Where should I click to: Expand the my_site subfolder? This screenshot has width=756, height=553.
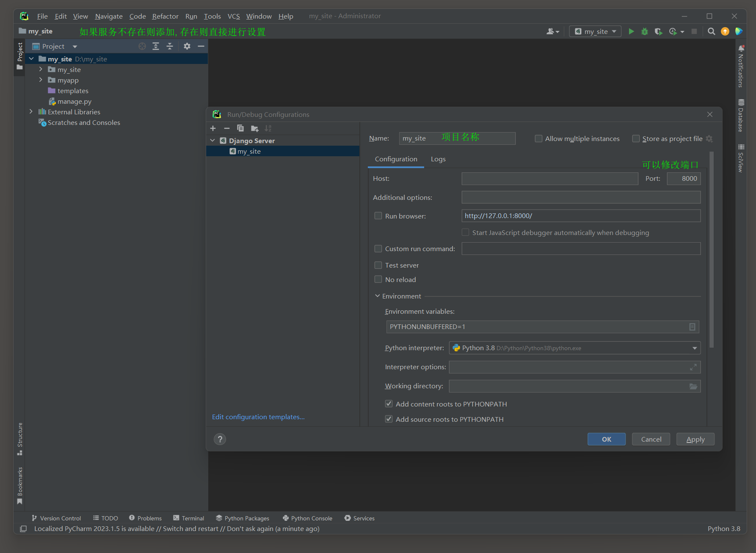[41, 69]
